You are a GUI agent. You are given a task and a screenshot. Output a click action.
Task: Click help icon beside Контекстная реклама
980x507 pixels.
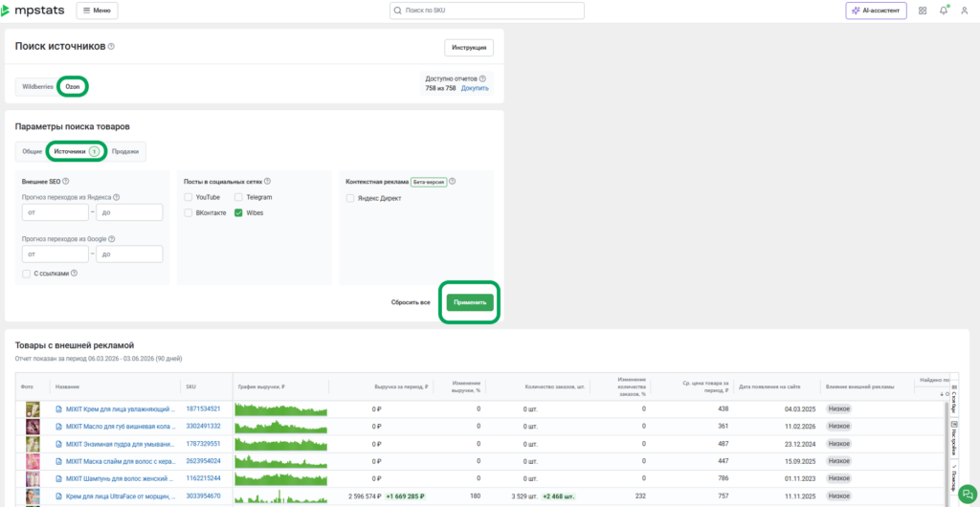[453, 182]
